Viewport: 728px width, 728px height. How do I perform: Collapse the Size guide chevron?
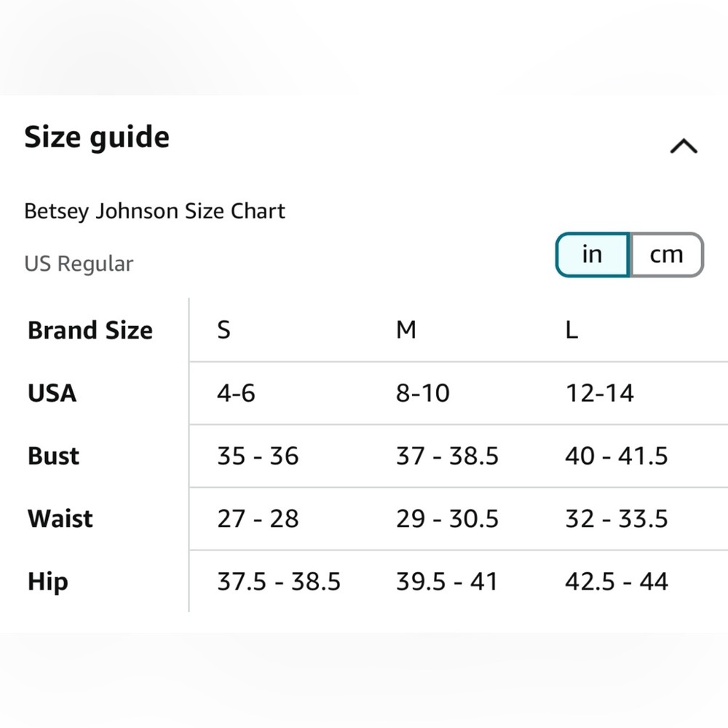point(683,146)
